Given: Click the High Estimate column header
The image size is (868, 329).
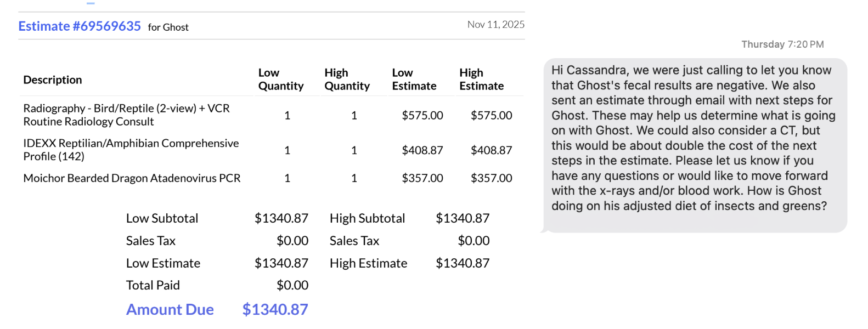Looking at the screenshot, I should [x=481, y=80].
